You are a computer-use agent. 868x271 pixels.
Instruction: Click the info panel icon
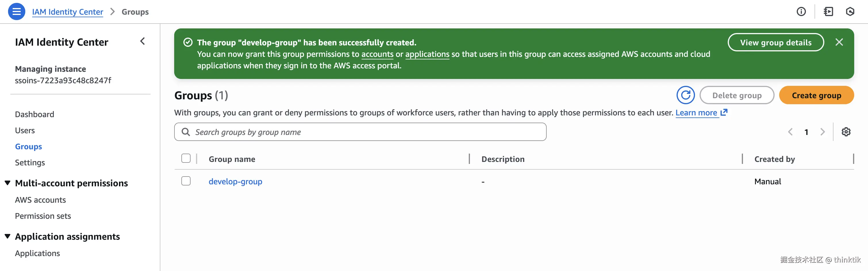[x=801, y=12]
